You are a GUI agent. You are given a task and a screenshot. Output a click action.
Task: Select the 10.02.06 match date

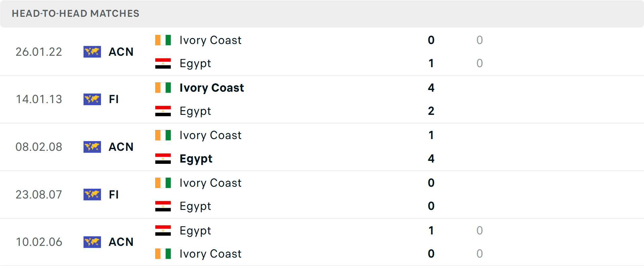pyautogui.click(x=39, y=242)
